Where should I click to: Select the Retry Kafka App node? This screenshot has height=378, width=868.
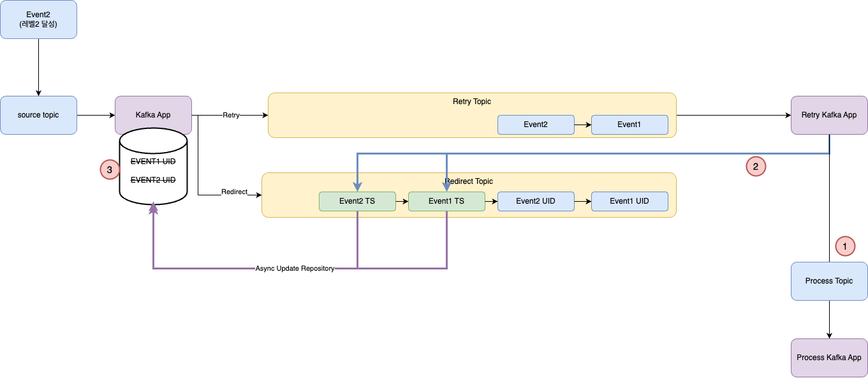829,115
